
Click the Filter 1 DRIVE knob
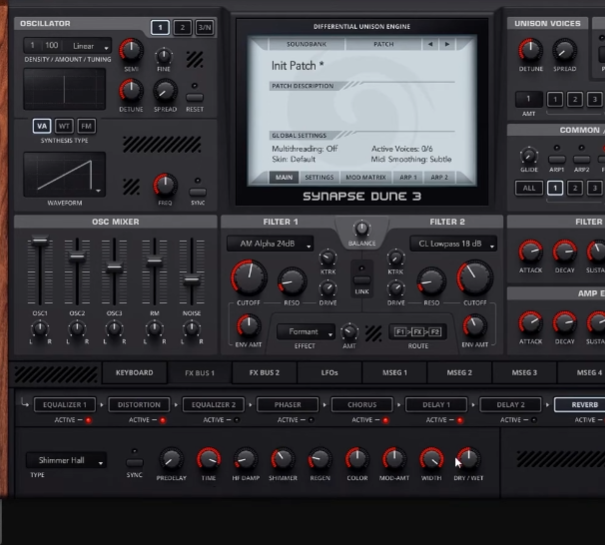tap(328, 289)
